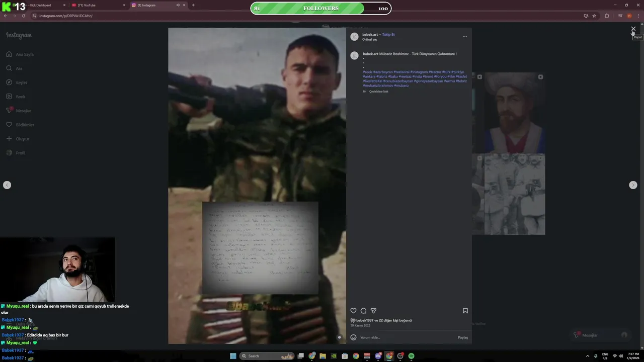Click 'Çevirisine bak' translation link
Screen dimensions: 644x362
click(x=379, y=92)
